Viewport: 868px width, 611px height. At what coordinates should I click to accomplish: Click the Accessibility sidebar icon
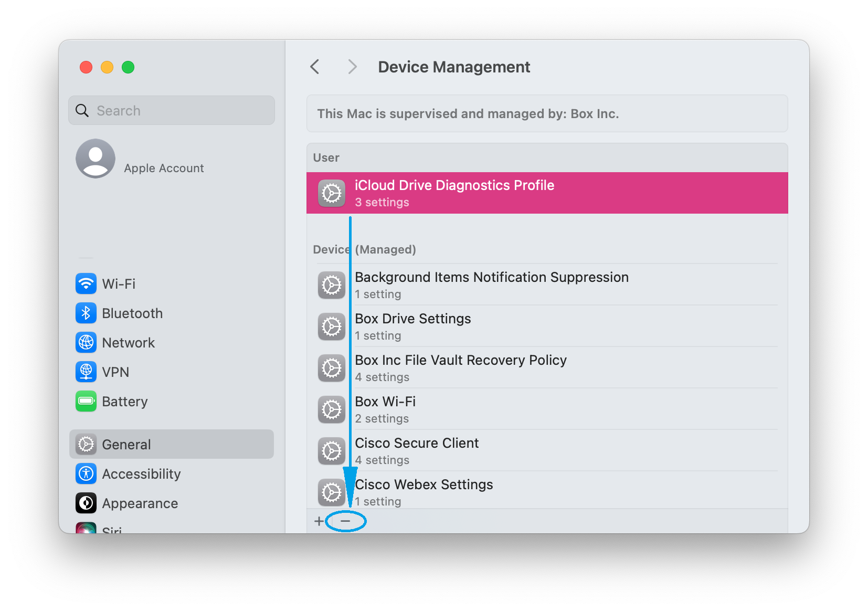click(86, 474)
